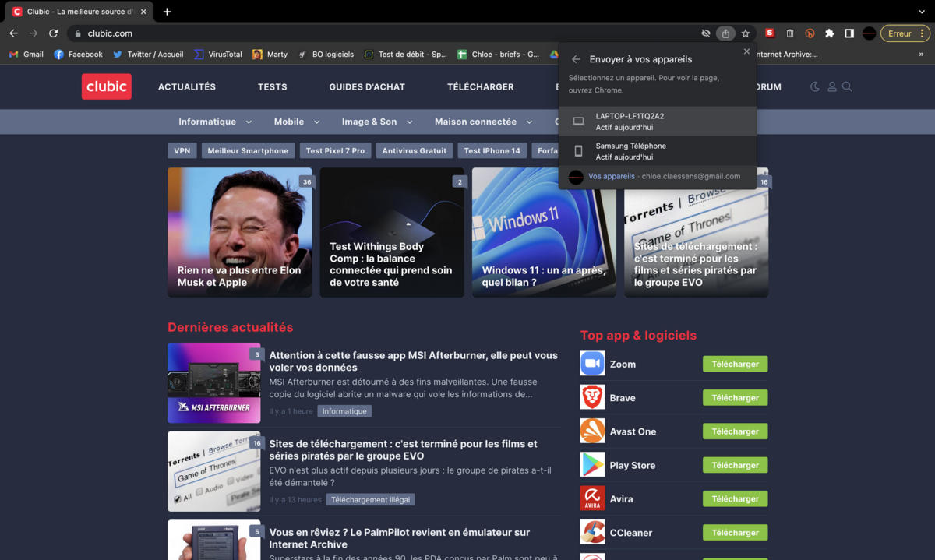The height and width of the screenshot is (560, 935).
Task: Open the TESTS menu
Action: coord(273,87)
